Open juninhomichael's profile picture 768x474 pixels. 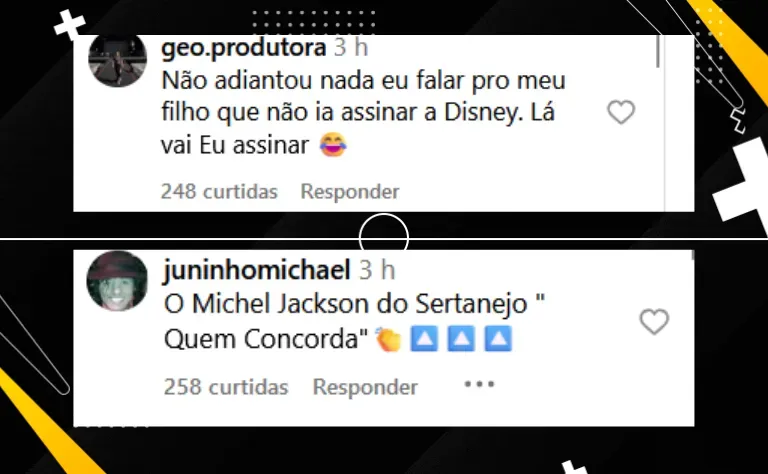click(x=117, y=281)
